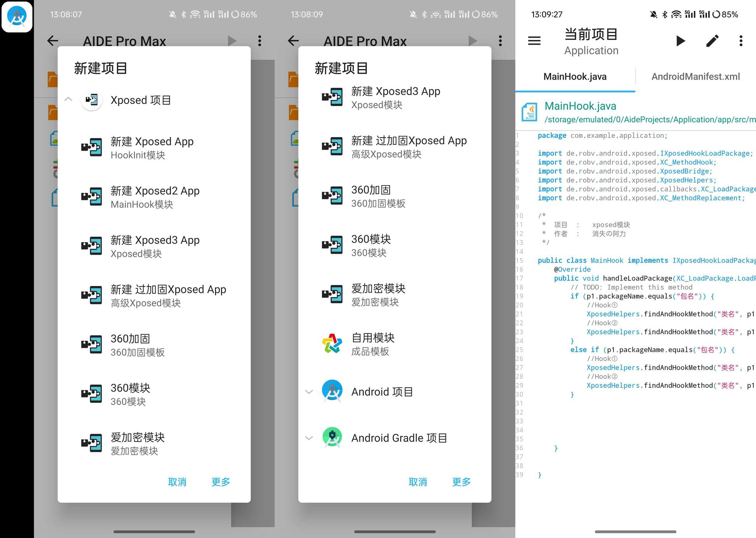The width and height of the screenshot is (756, 538).
Task: Run the 当前项目 Application project
Action: 680,41
